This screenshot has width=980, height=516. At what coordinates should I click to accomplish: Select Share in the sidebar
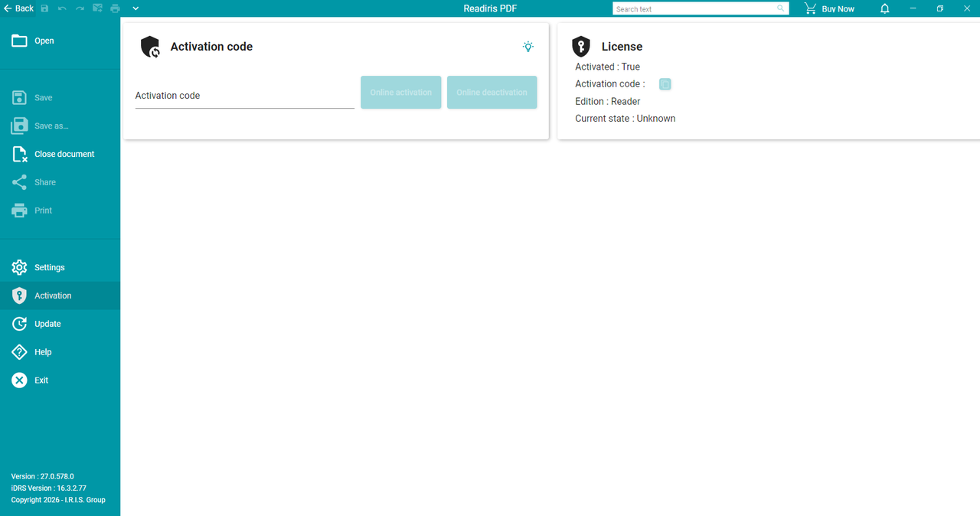click(x=60, y=182)
